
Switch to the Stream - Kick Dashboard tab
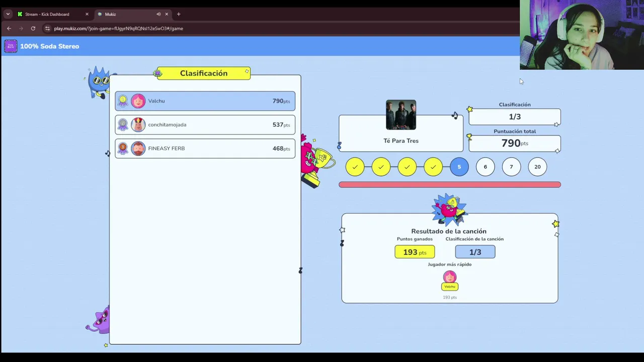tap(53, 14)
